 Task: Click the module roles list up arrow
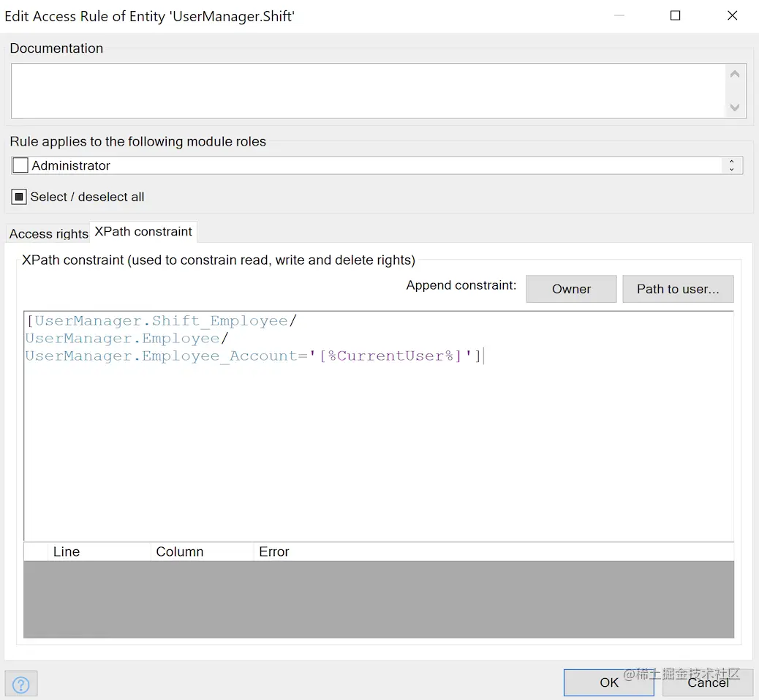(731, 162)
